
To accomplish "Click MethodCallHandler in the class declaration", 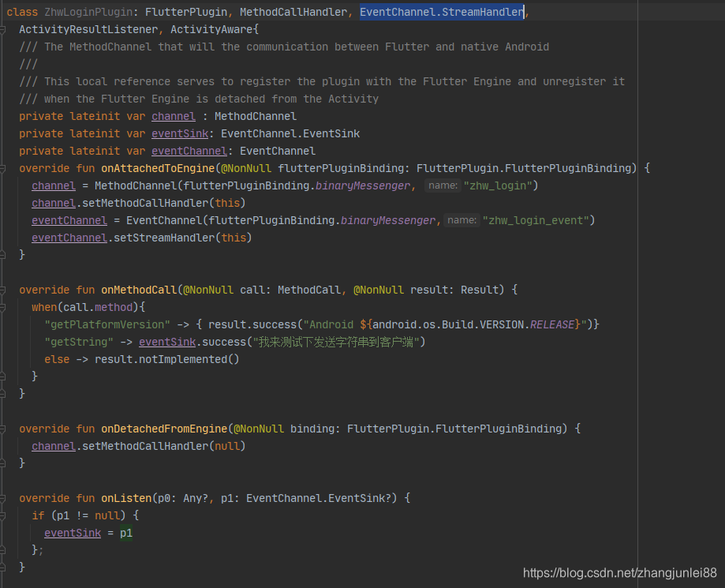I will coord(293,12).
